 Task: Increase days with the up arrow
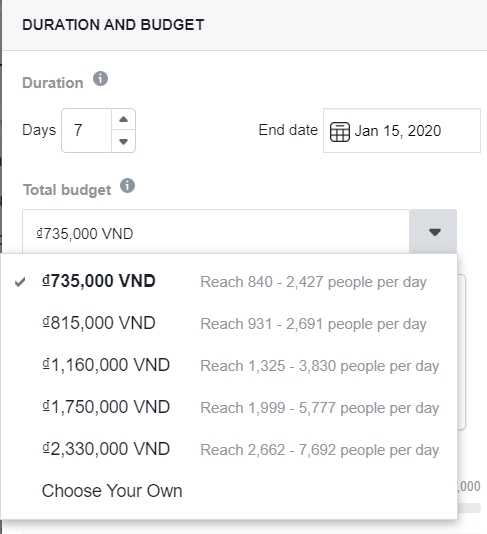(124, 120)
